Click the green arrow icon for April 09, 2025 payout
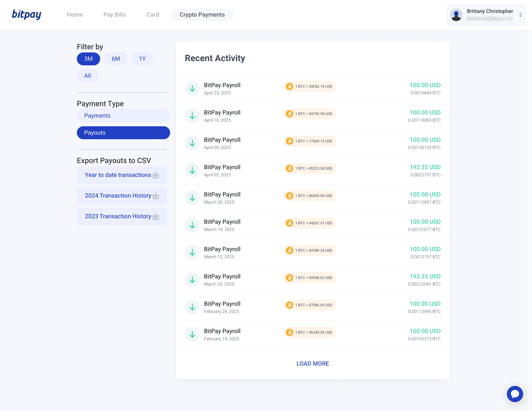 [x=192, y=143]
